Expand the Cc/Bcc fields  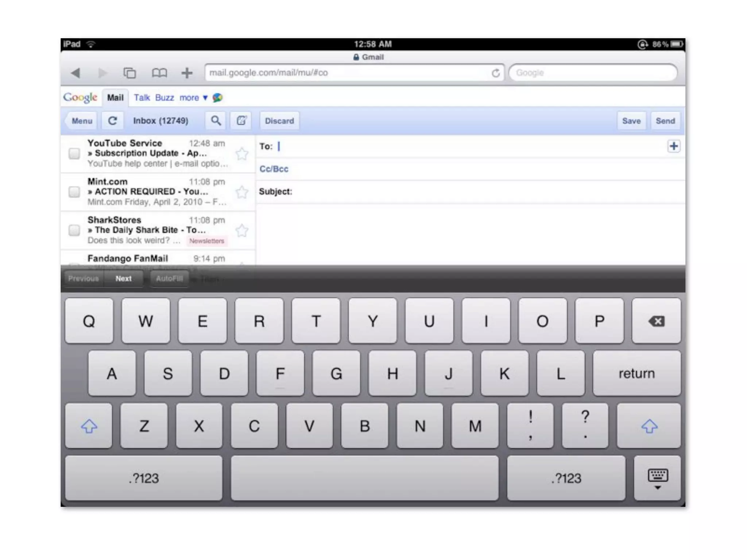coord(274,169)
